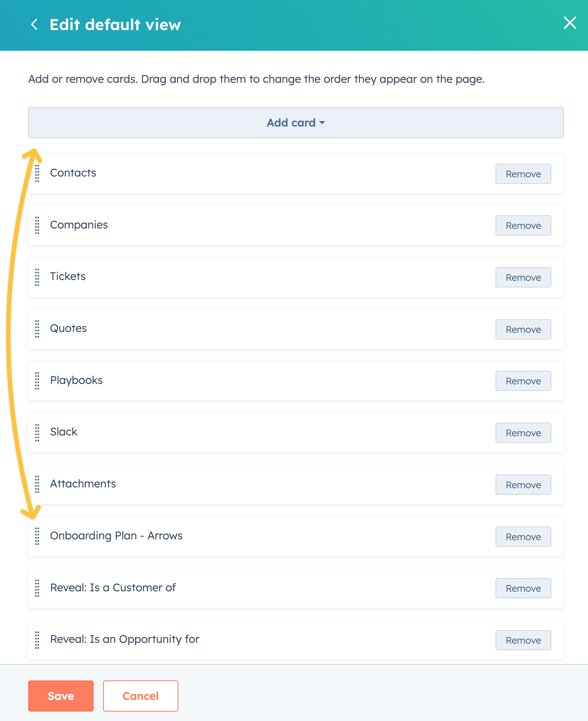Click the Playbooks card drag handle
Viewport: 588px width, 721px height.
37,380
